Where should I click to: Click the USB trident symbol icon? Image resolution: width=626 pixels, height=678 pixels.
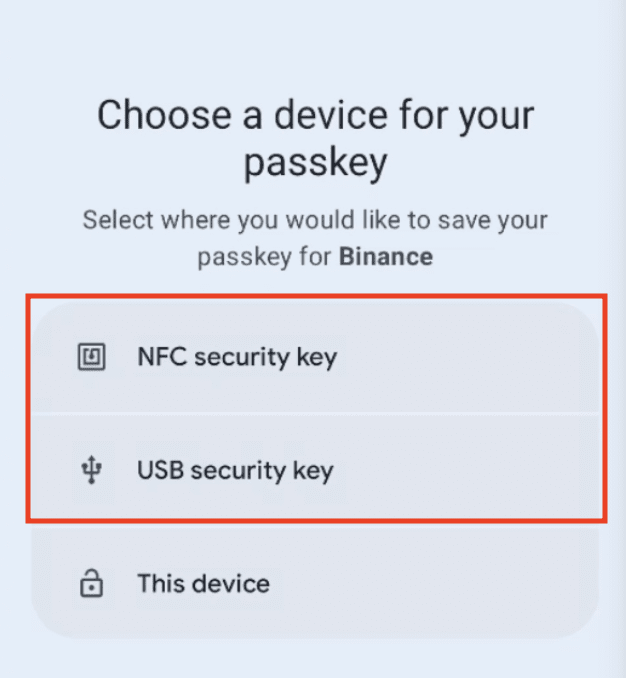pos(92,470)
